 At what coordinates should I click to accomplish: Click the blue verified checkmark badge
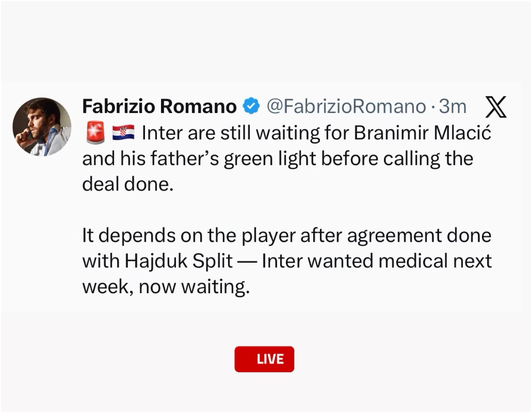pos(251,106)
